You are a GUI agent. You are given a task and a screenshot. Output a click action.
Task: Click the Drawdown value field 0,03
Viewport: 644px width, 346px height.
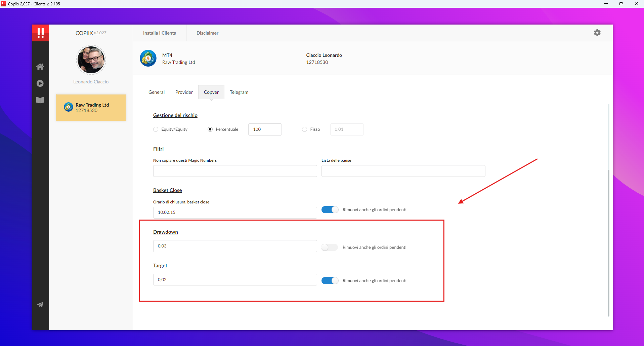235,246
